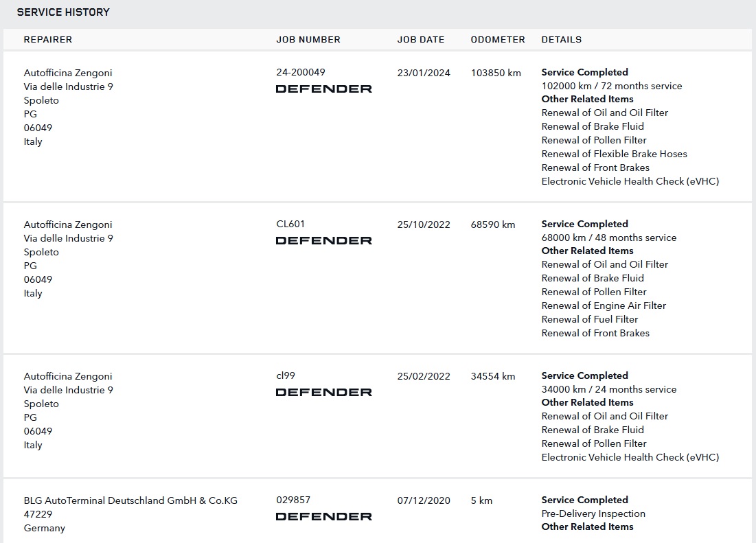This screenshot has height=543, width=756.
Task: Click the DEFENDER logo under job CL601
Action: click(x=323, y=240)
